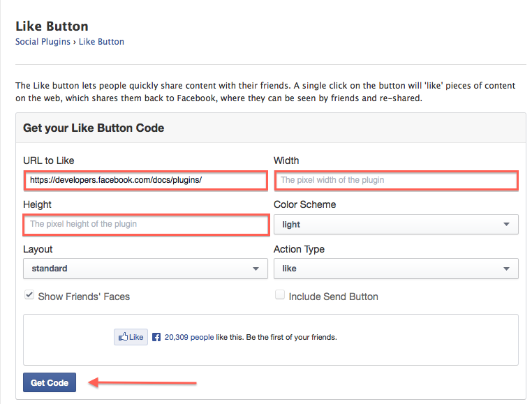Click the Action Type dropdown arrow
This screenshot has height=404, width=532.
point(506,269)
